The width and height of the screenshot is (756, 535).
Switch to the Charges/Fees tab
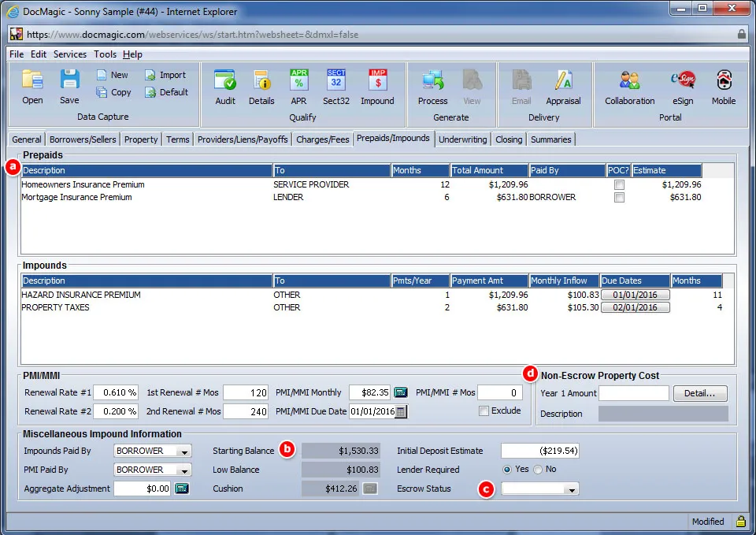[323, 139]
